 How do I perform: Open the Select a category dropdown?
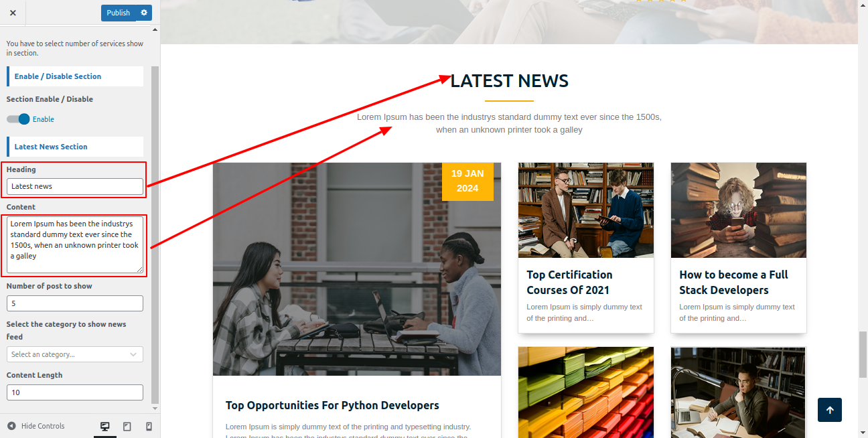(x=75, y=354)
